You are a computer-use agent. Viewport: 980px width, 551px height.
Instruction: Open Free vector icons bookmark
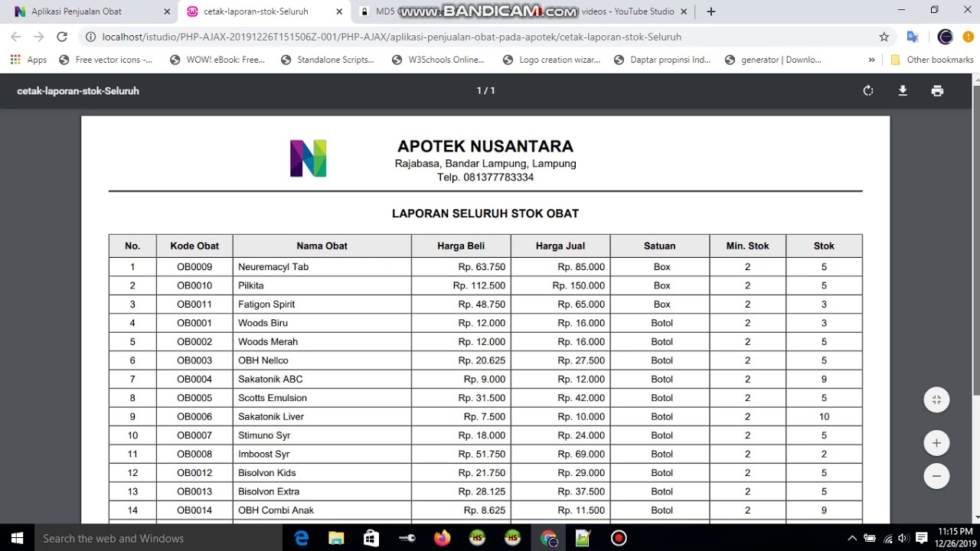click(x=106, y=60)
